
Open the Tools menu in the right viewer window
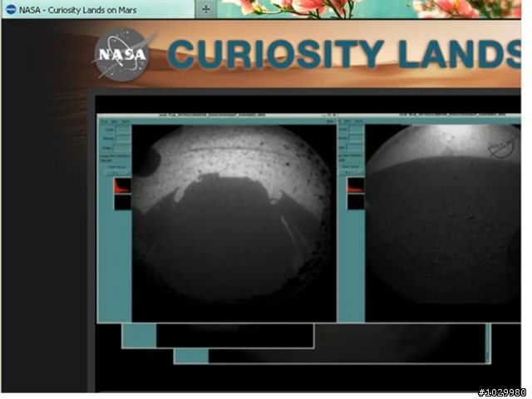[359, 121]
